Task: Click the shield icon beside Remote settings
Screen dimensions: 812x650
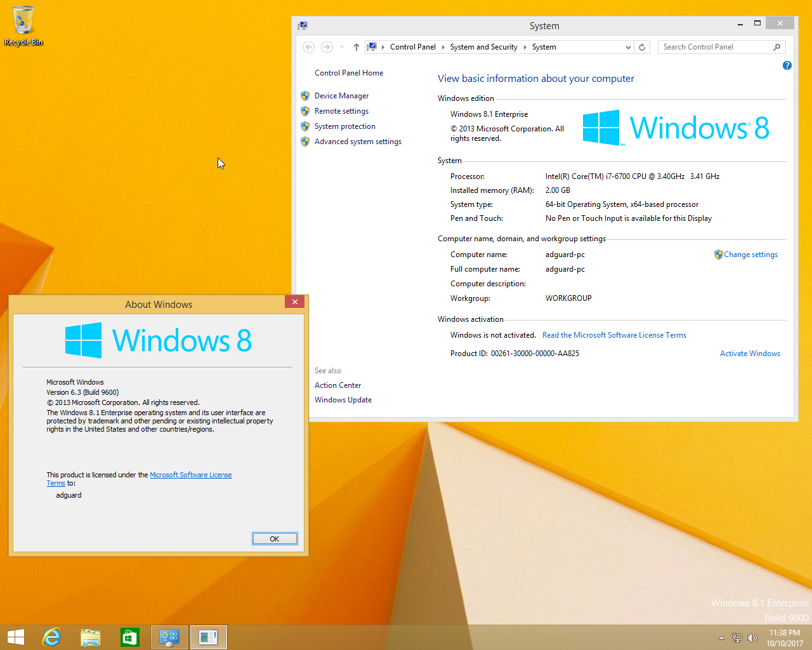Action: click(x=305, y=111)
